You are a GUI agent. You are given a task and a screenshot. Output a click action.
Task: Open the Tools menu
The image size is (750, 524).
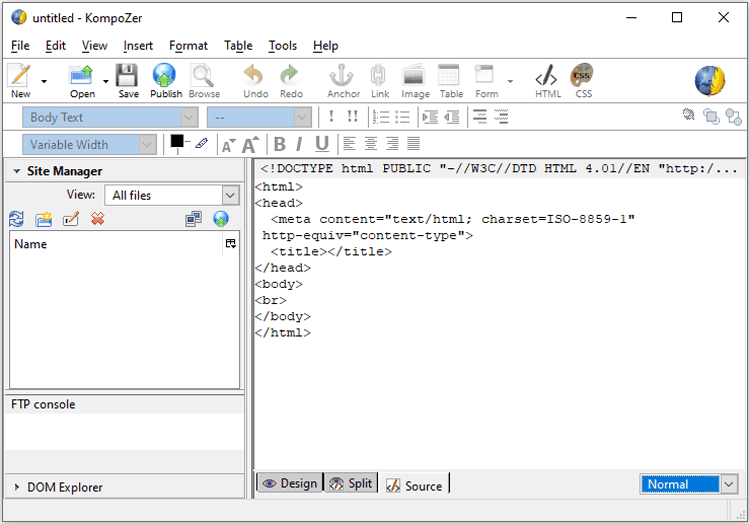(283, 46)
